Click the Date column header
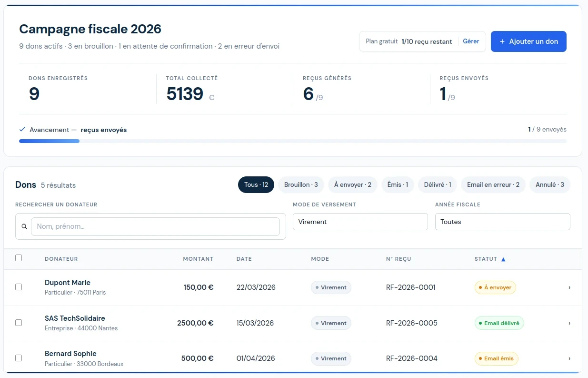The width and height of the screenshot is (588, 378). (x=244, y=259)
